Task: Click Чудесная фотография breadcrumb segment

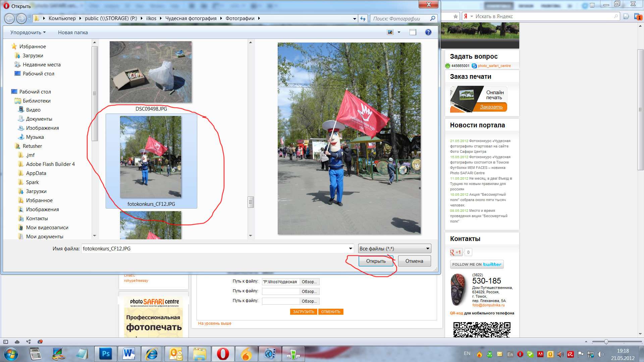Action: (191, 18)
